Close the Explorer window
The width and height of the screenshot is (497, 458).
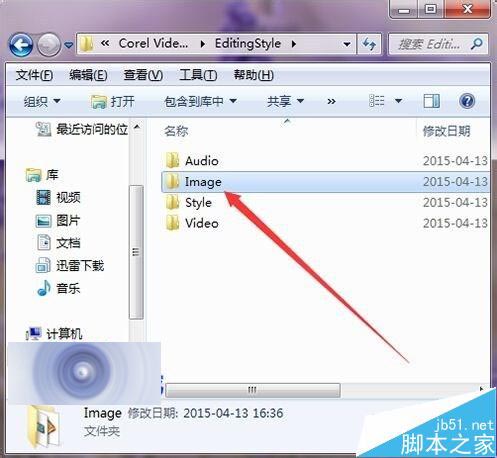pos(468,9)
